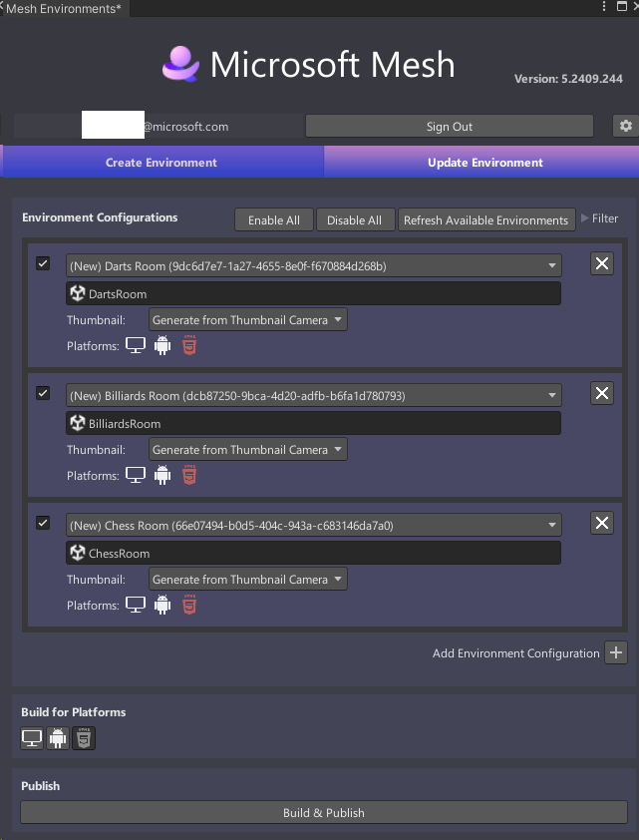This screenshot has height=840, width=639.
Task: Click Build & Publish
Action: click(324, 812)
